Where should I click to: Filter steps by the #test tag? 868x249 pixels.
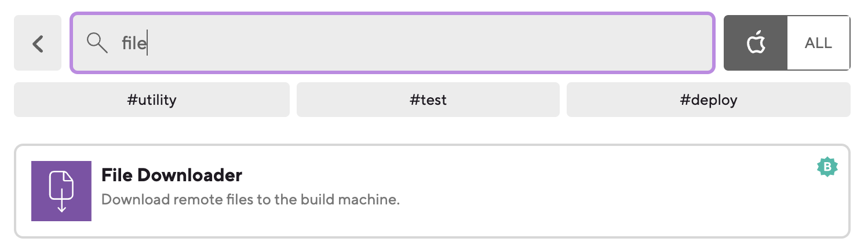pyautogui.click(x=428, y=100)
